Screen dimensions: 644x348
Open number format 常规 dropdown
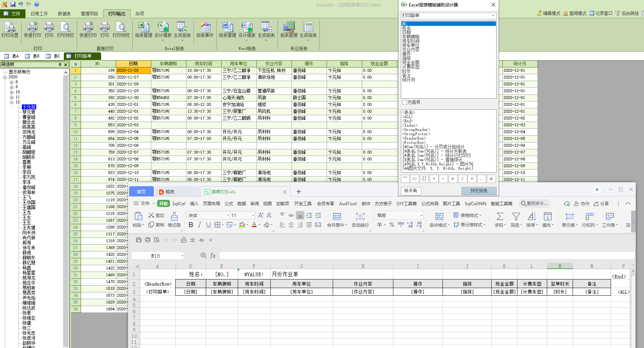coord(421,215)
